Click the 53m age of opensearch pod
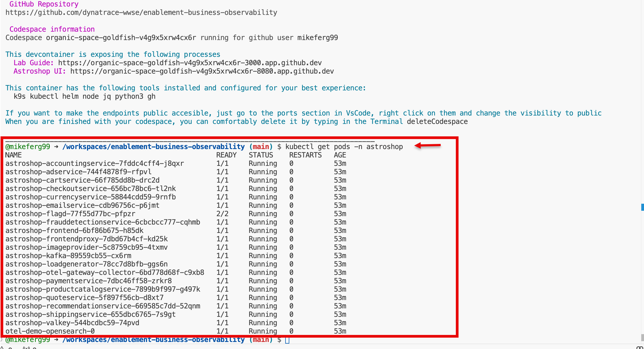This screenshot has height=349, width=644. pos(340,331)
